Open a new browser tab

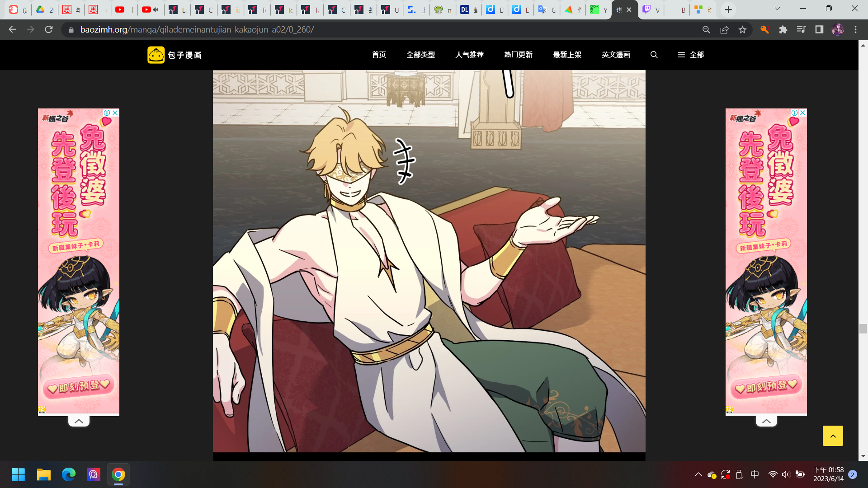coord(728,9)
